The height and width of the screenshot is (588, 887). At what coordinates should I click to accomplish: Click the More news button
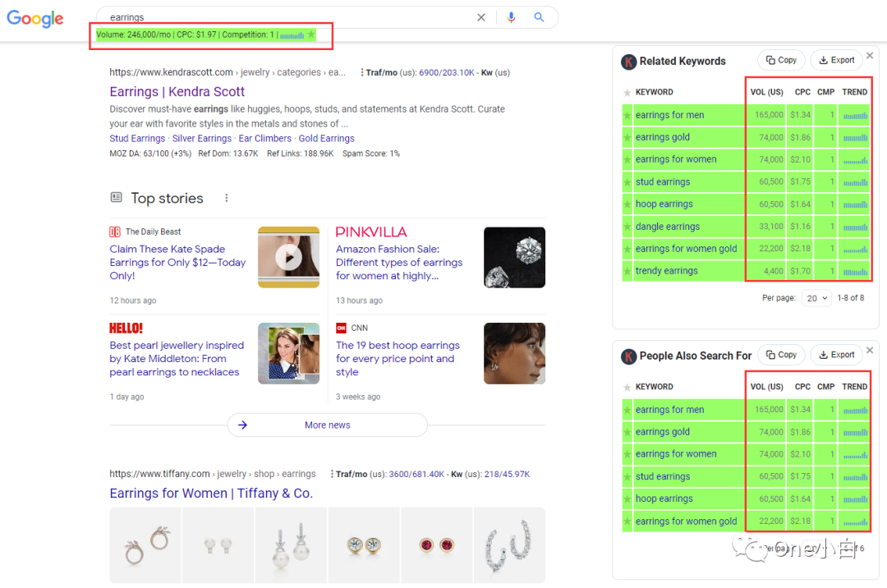pyautogui.click(x=328, y=425)
